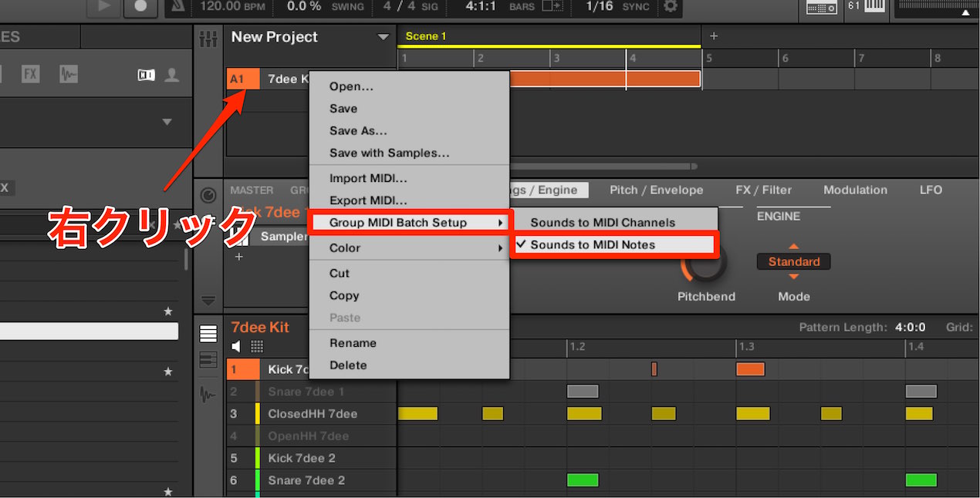Expand the Color submenu
This screenshot has width=980, height=498.
coord(409,247)
